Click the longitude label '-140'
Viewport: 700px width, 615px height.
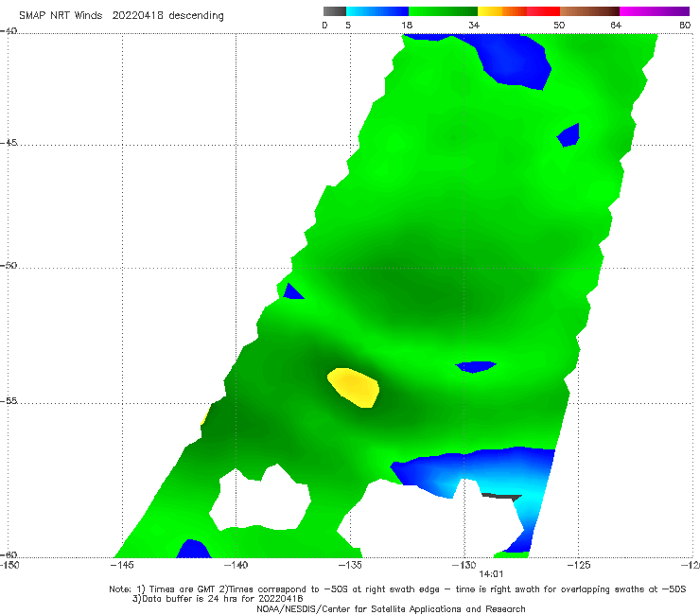[x=236, y=565]
